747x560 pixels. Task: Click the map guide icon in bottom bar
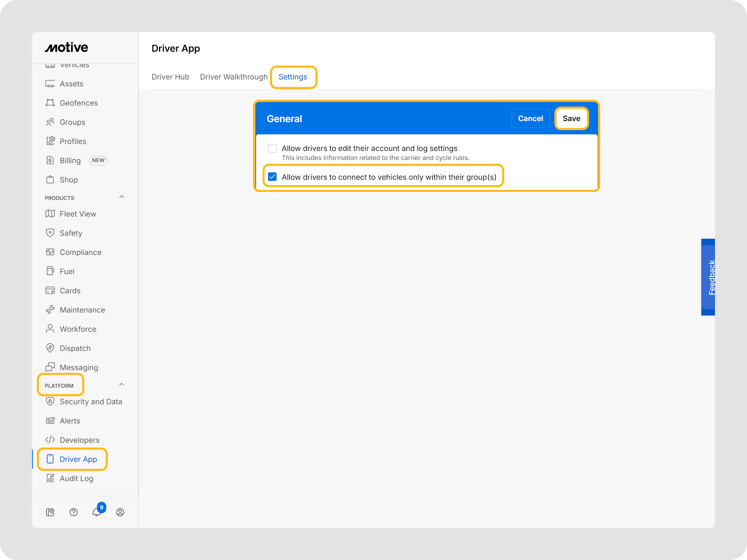[50, 512]
